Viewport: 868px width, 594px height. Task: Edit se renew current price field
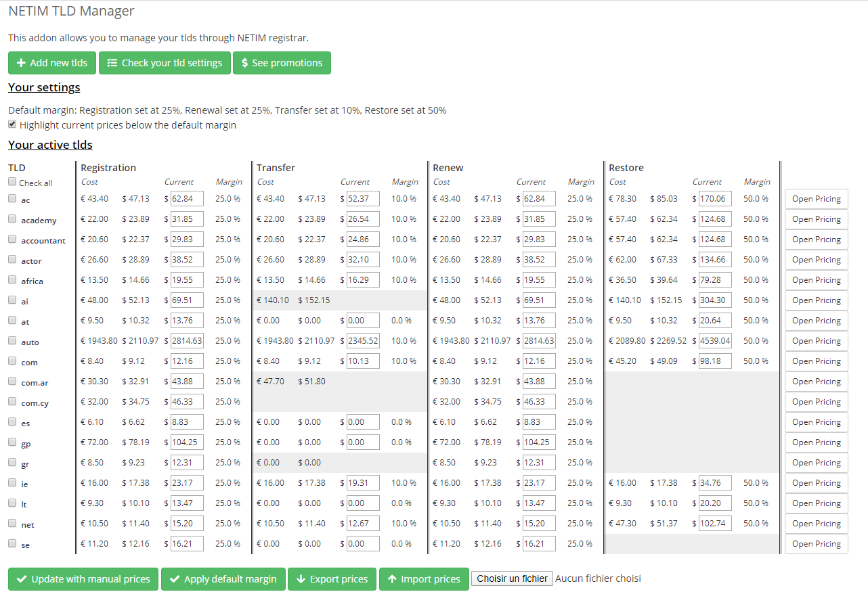[539, 544]
